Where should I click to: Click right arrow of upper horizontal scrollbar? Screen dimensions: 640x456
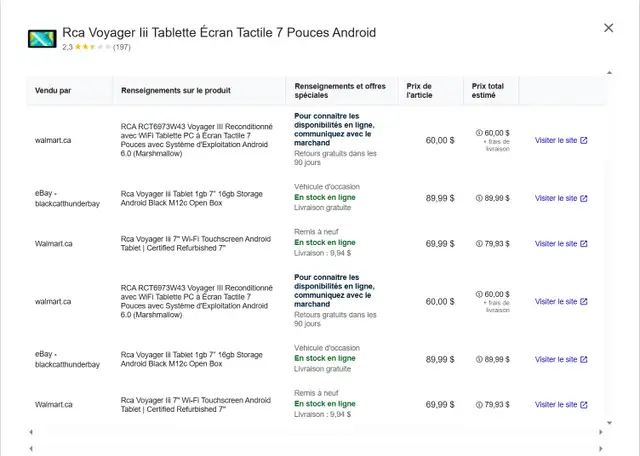(x=600, y=432)
